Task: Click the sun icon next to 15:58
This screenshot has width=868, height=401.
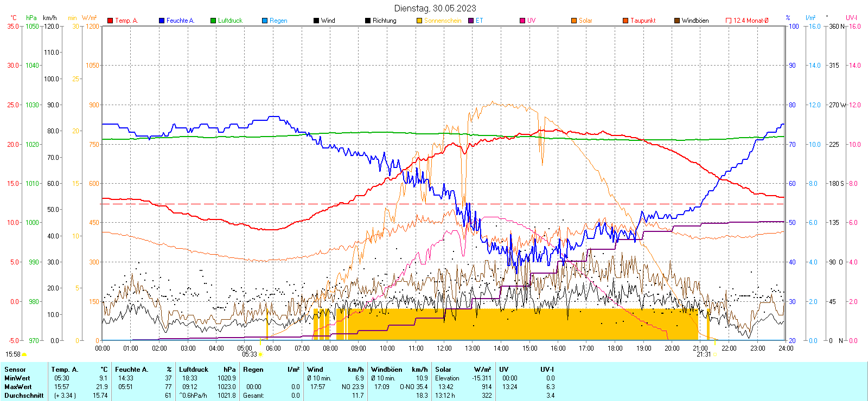Action: point(24,354)
